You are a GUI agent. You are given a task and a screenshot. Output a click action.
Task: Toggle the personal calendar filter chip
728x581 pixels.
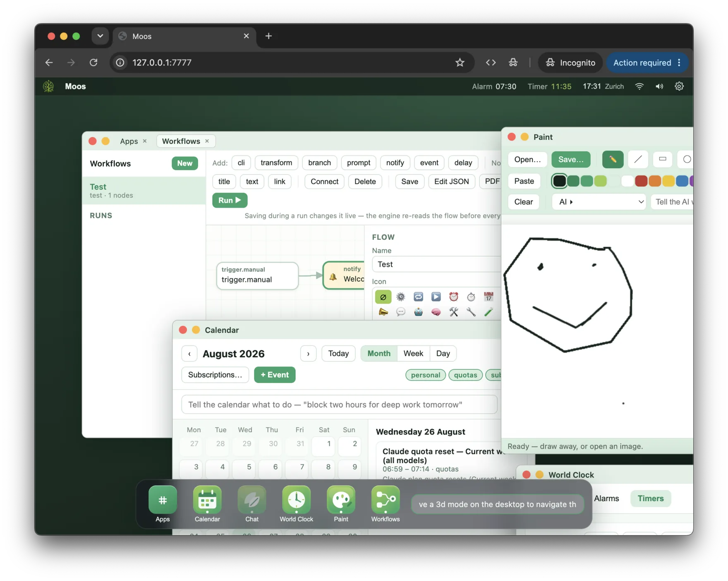[x=426, y=375]
